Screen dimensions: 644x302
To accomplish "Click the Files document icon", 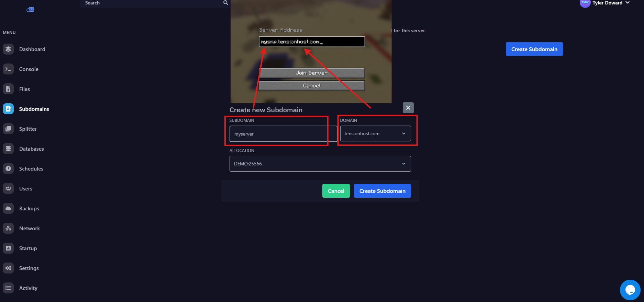I will (x=8, y=89).
